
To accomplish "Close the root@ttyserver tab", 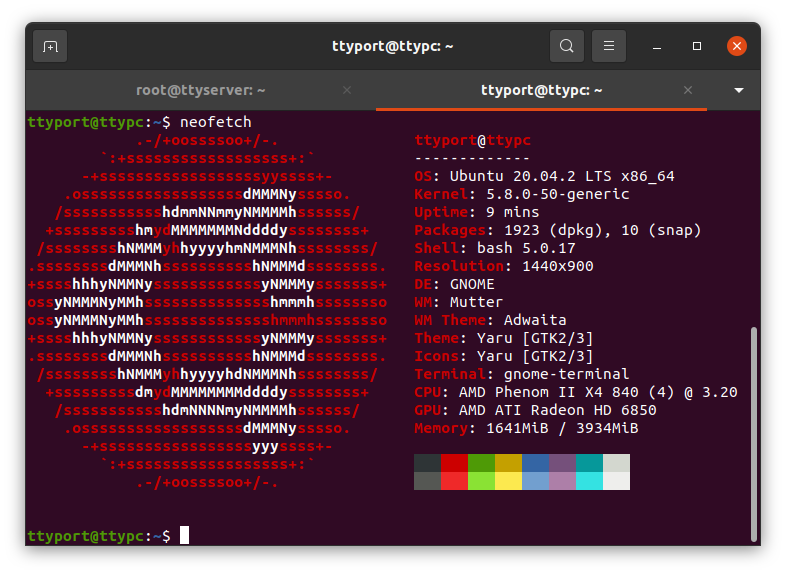I will pyautogui.click(x=347, y=90).
